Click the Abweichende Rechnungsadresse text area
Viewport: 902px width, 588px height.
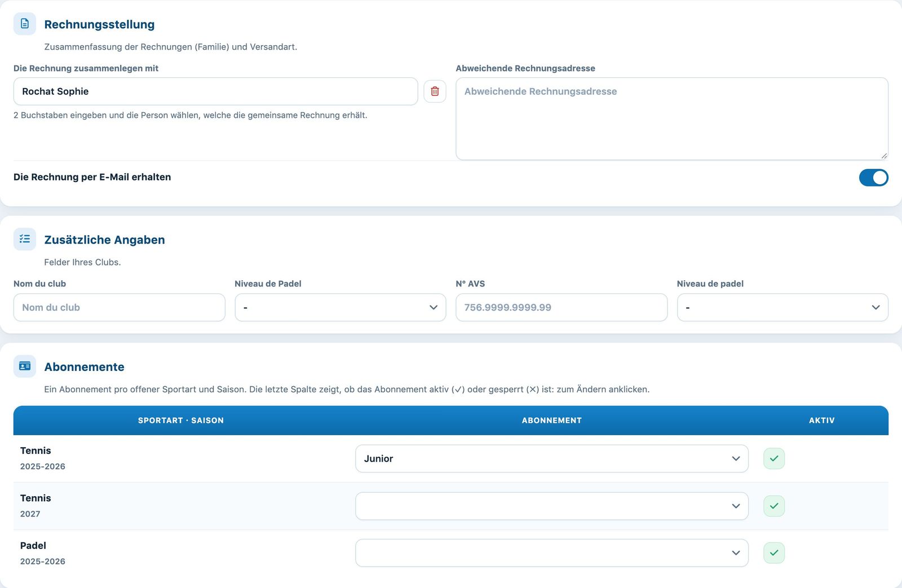tap(672, 119)
